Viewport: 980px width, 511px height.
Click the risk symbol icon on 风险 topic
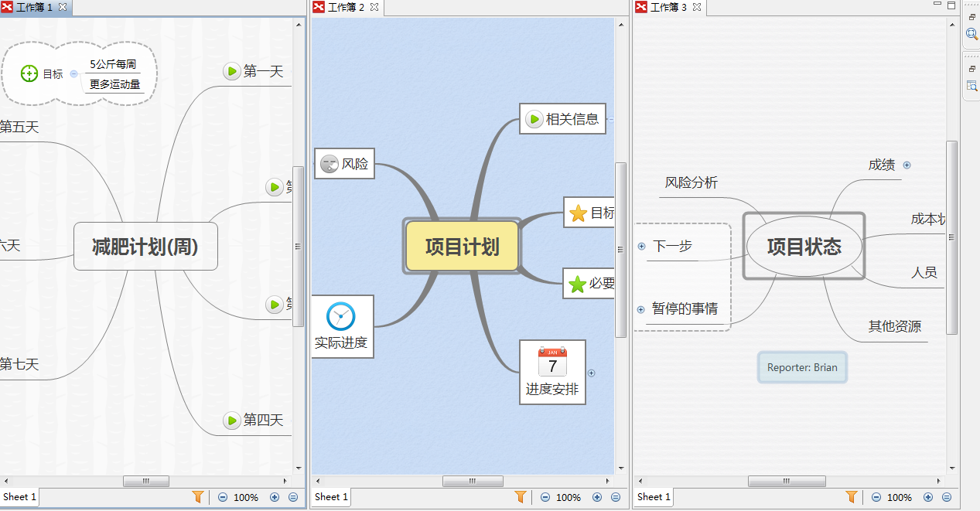[328, 163]
